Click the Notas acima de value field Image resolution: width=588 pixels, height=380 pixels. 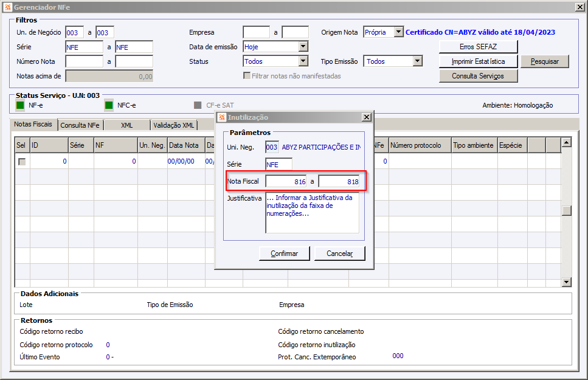[x=109, y=76]
